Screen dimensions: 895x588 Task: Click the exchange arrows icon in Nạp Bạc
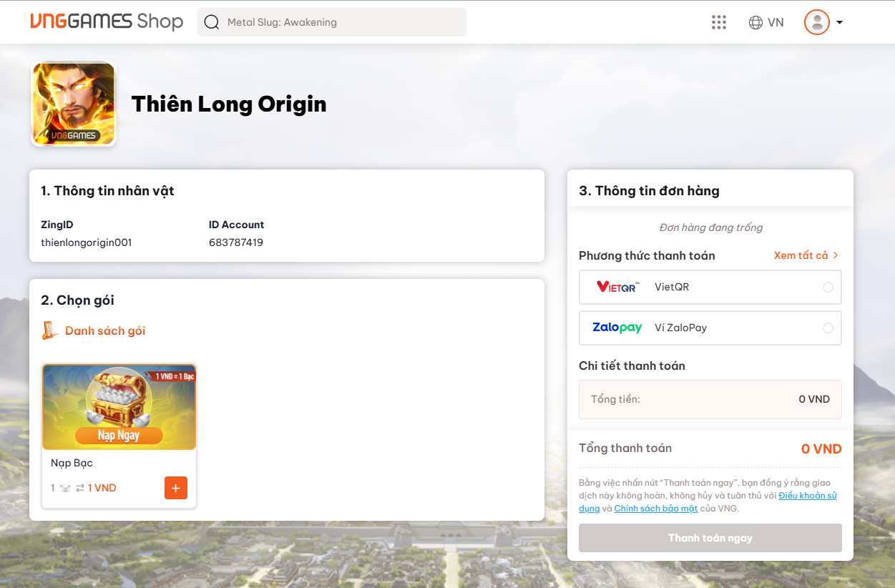[x=79, y=488]
